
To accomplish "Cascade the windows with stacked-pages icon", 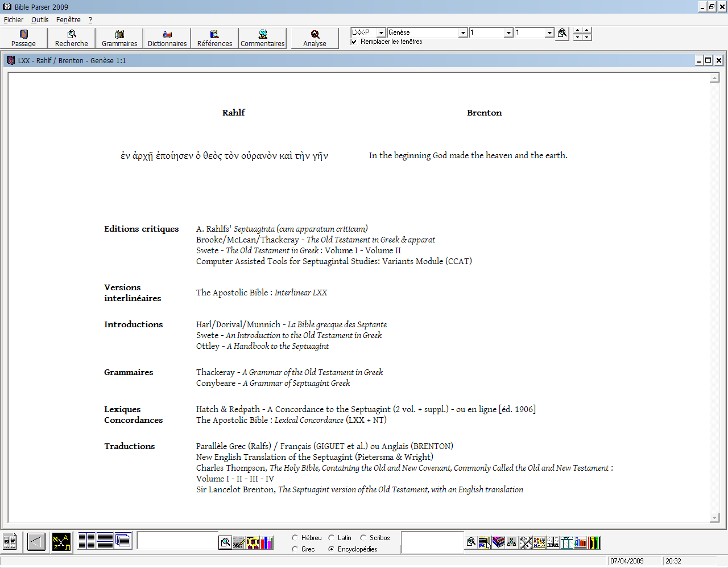I will [123, 540].
